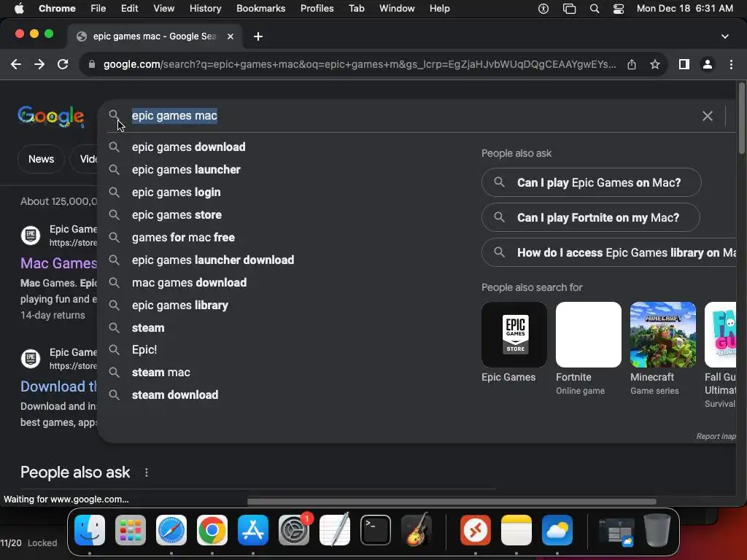Image resolution: width=747 pixels, height=560 pixels.
Task: Open the Minecraft thumbnail card
Action: (663, 335)
